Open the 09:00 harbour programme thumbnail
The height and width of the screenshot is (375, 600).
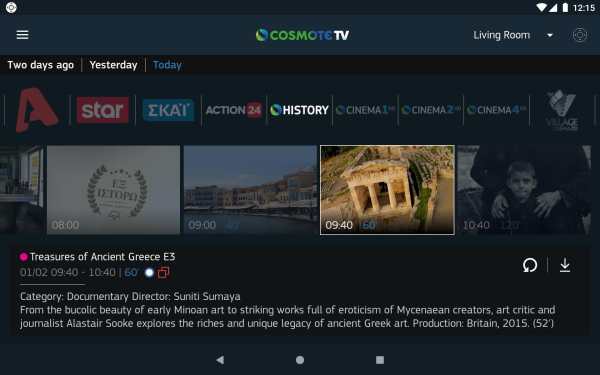[250, 190]
